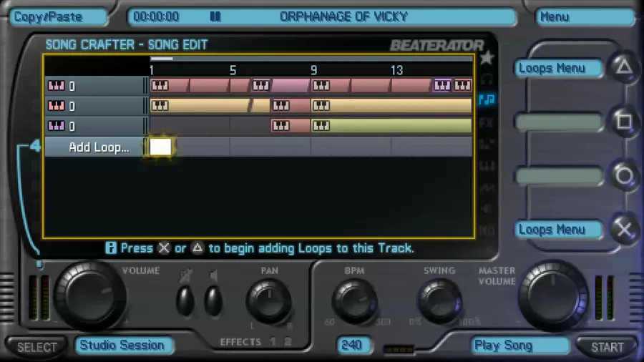The image size is (644, 362).
Task: Select keyboard icon of first track header
Action: tap(57, 86)
